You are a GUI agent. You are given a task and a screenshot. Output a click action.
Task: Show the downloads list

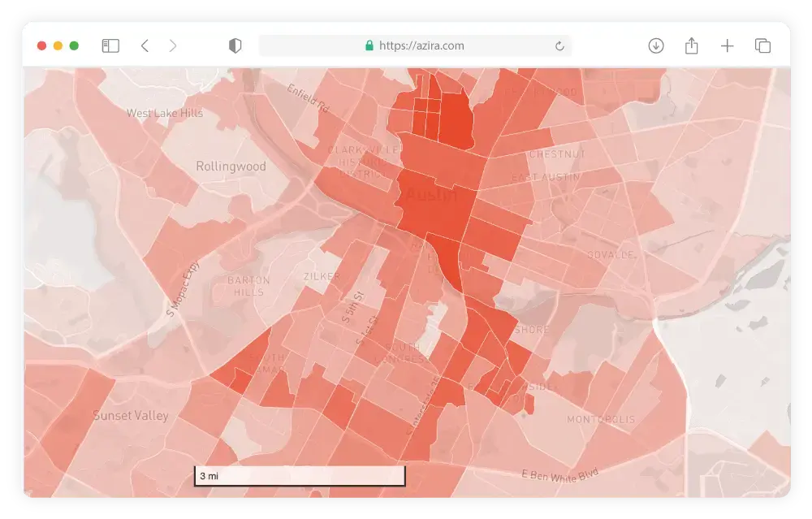656,46
